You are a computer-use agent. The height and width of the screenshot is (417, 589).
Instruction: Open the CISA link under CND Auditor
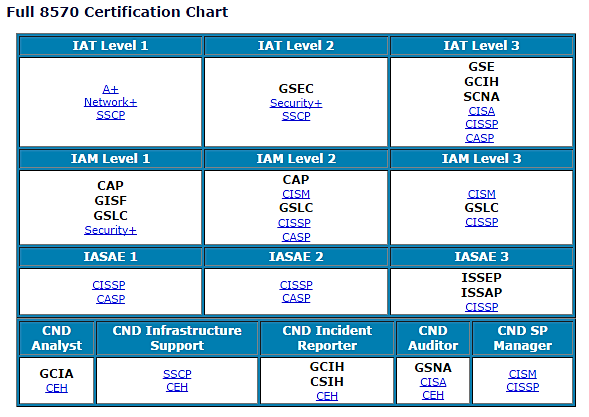[433, 382]
